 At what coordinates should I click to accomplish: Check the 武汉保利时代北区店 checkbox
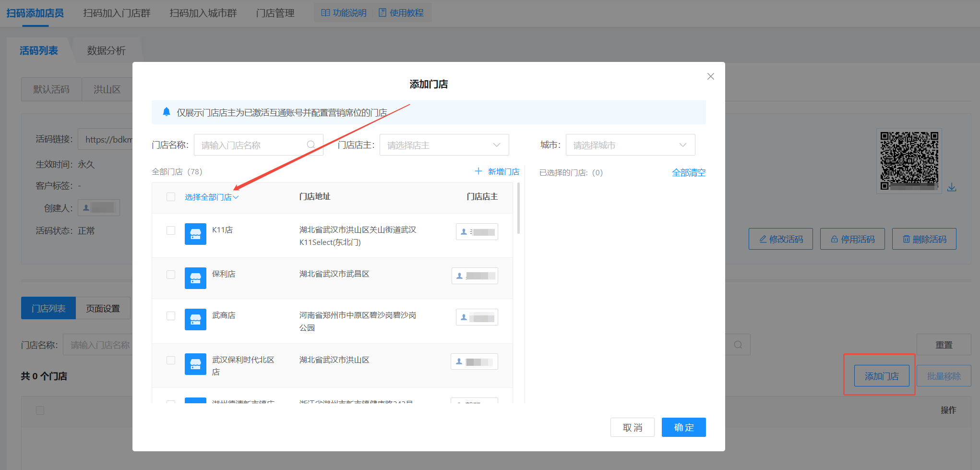pos(171,361)
